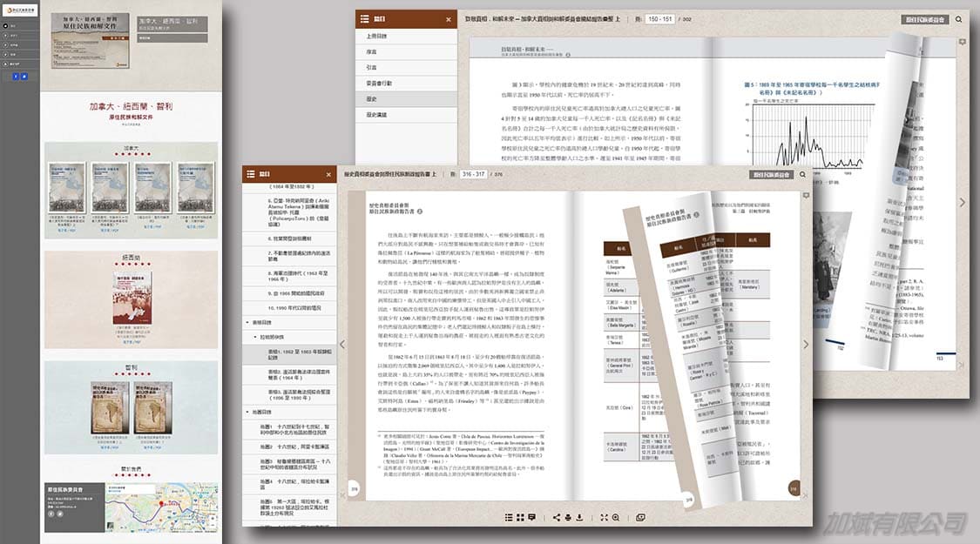Toggle the table-of-contents list icon in the front viewer header
This screenshot has width=980, height=544.
(251, 174)
